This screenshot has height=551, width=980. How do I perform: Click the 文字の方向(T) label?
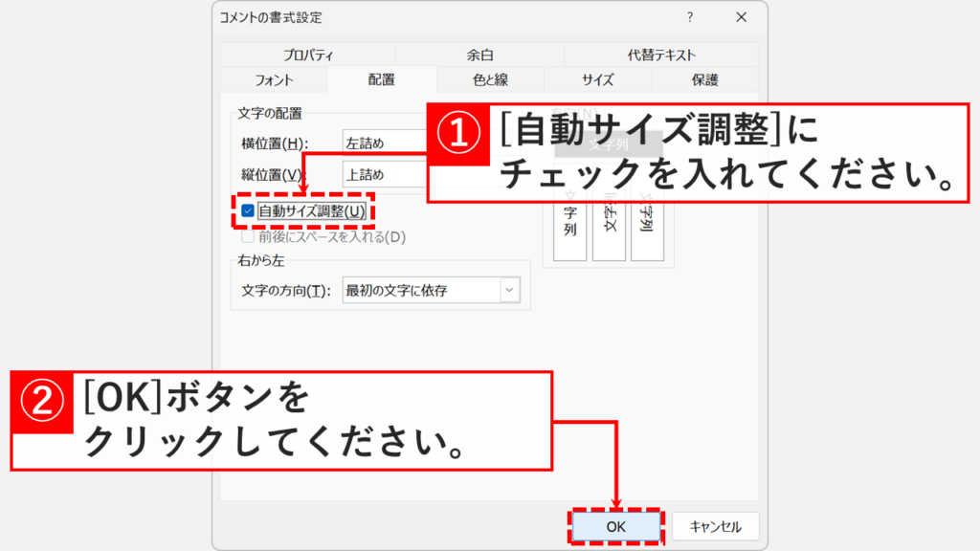pyautogui.click(x=286, y=291)
